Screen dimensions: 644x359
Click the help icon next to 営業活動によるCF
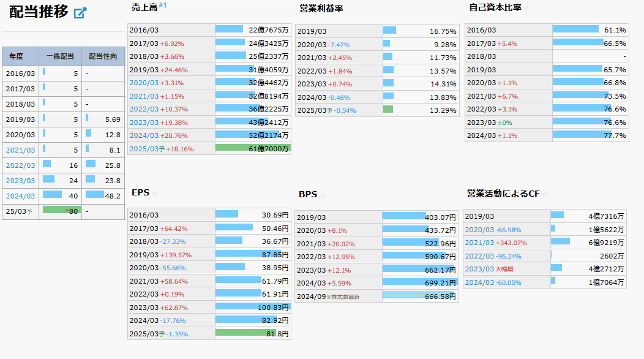pyautogui.click(x=545, y=195)
